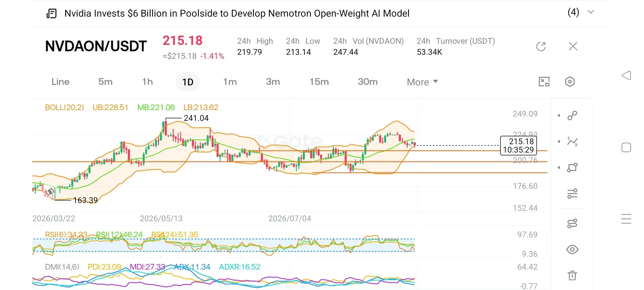Select the 1D timeframe

tap(188, 82)
